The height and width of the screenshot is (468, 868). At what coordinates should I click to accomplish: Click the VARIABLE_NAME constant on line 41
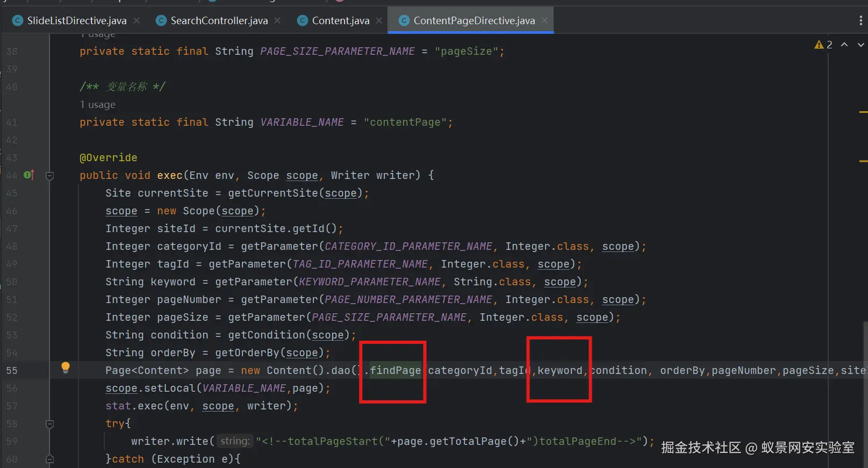(302, 122)
